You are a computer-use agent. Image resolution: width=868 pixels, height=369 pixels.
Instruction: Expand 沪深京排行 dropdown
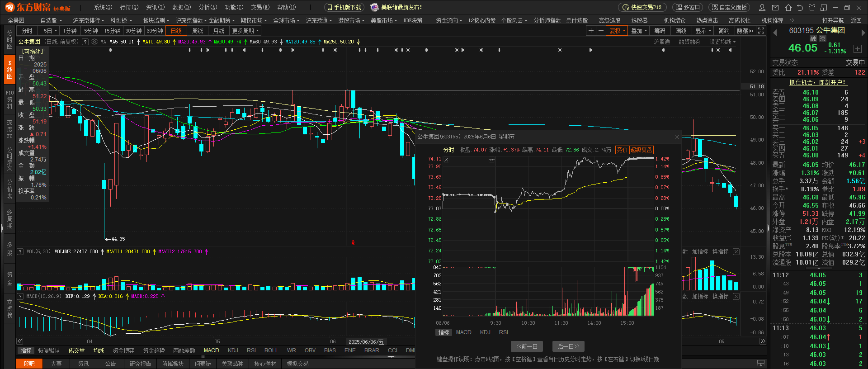pos(89,20)
